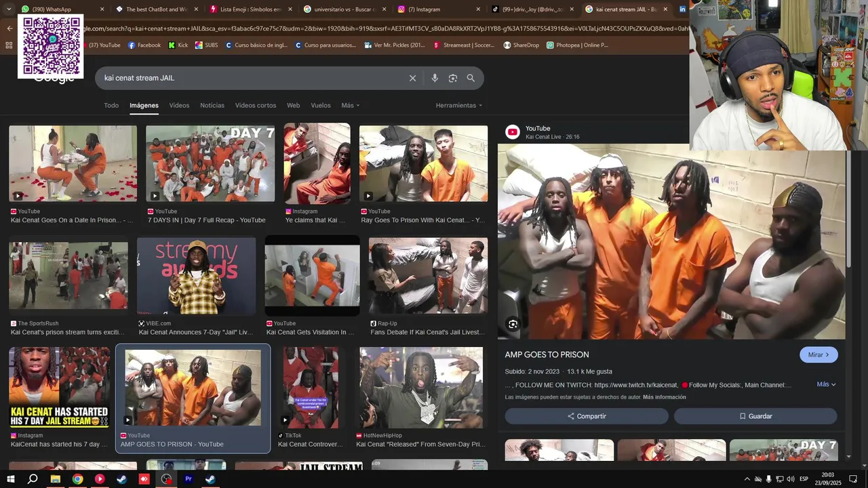Image resolution: width=868 pixels, height=488 pixels.
Task: Click the Compartir share button
Action: 587,416
